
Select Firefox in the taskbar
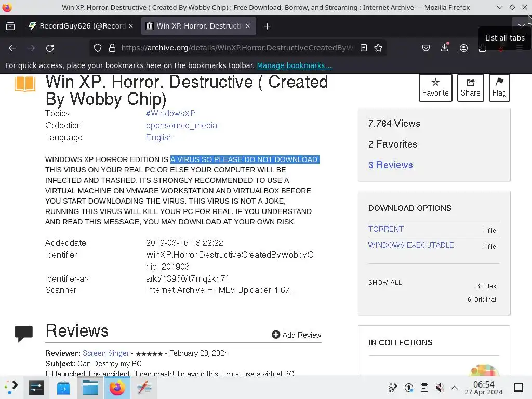click(117, 388)
